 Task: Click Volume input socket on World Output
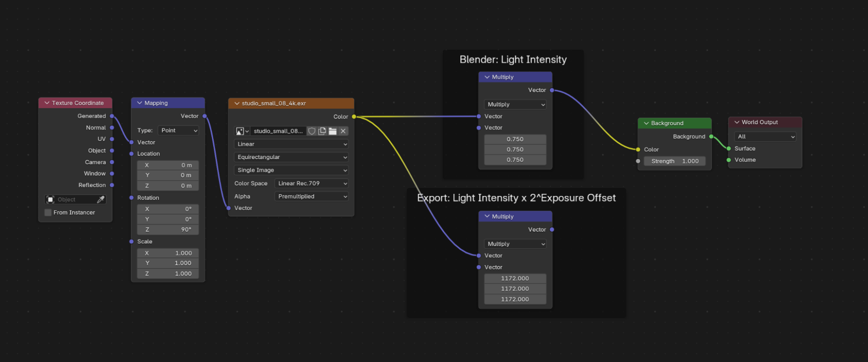click(x=729, y=160)
